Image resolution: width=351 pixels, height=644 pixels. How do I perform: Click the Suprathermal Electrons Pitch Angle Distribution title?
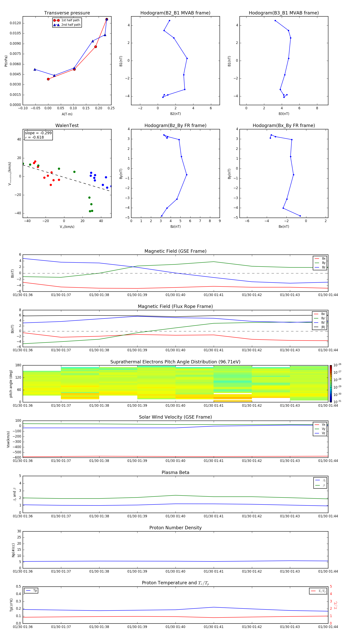175,362
